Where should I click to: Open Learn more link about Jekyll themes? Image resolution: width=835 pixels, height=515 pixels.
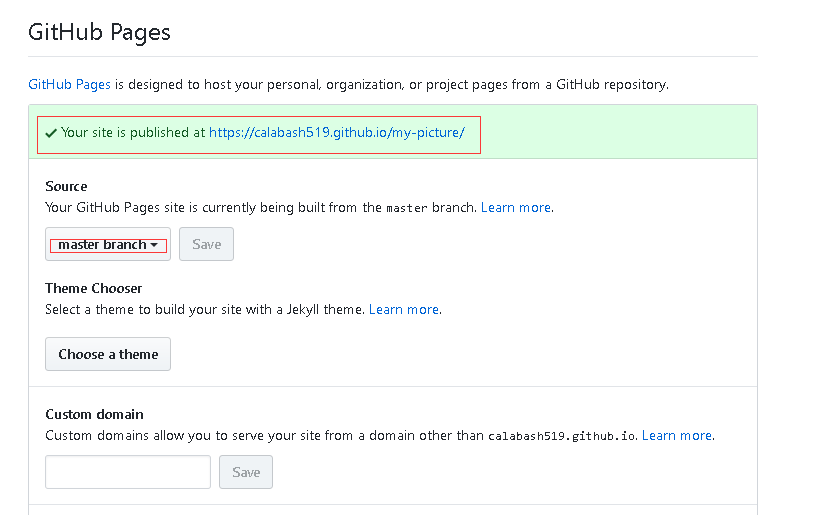tap(404, 309)
